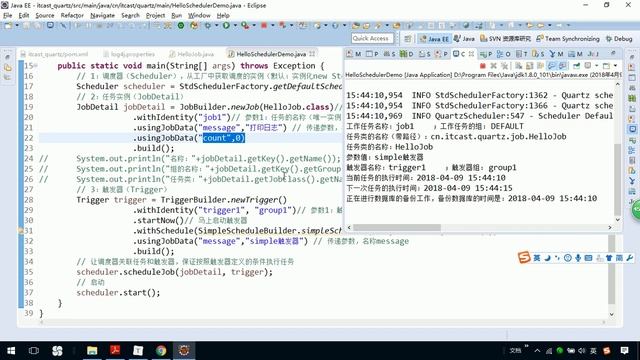
Task: Toggle Show Console When Standard Out Changes
Action: point(551,66)
